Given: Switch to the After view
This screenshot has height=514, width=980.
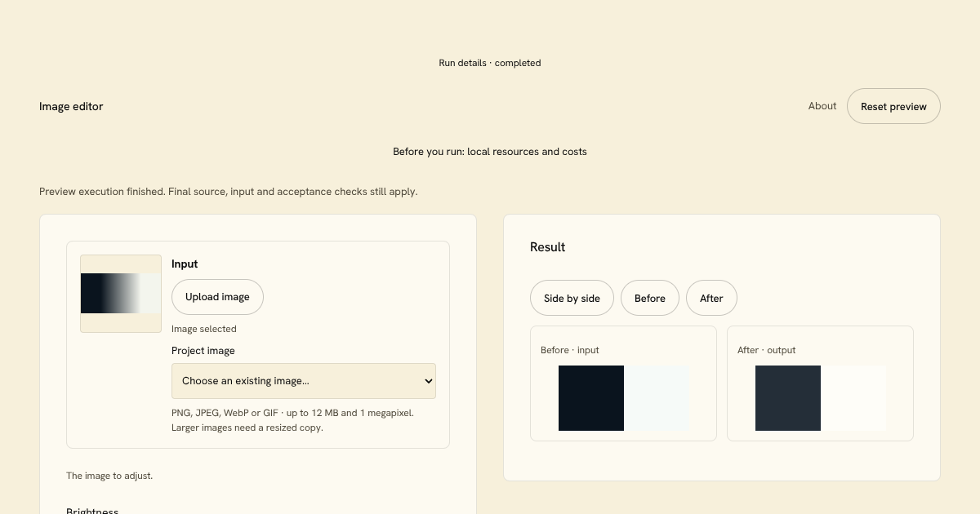Looking at the screenshot, I should (x=711, y=298).
